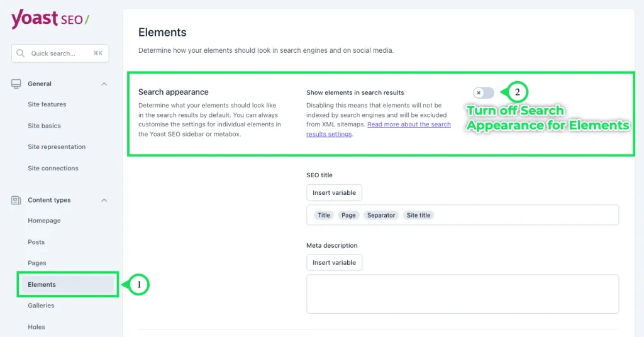Open Site connections page
This screenshot has height=337, width=644.
(x=53, y=168)
